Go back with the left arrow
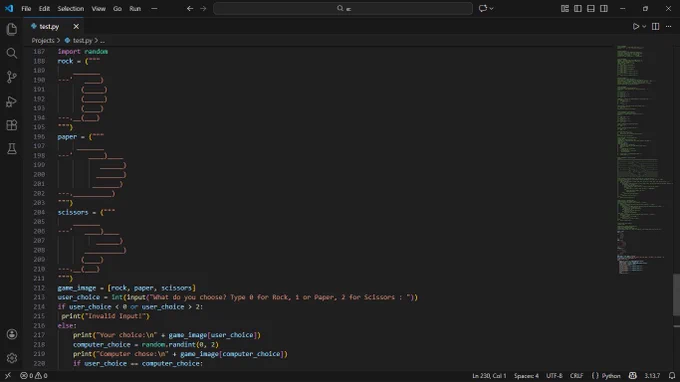 (190, 8)
